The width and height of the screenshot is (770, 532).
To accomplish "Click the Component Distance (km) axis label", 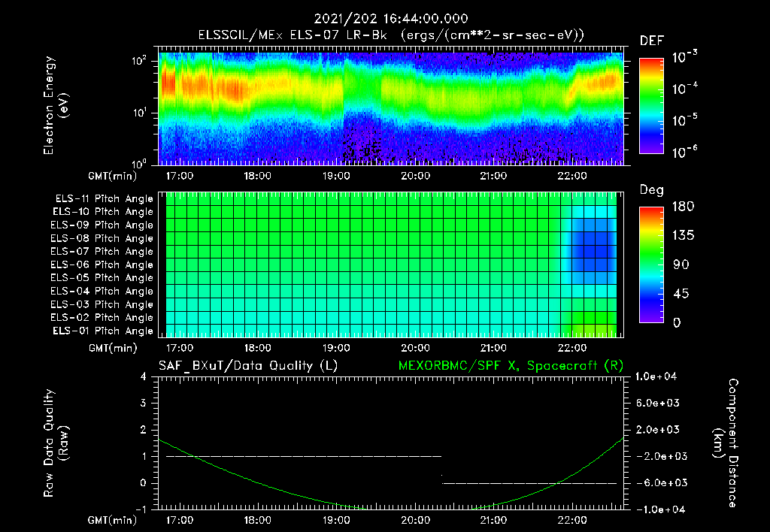I will click(x=726, y=443).
